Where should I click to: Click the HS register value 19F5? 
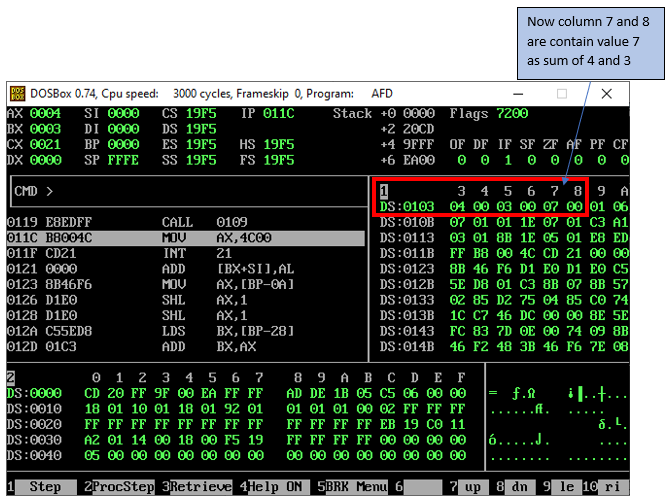coord(279,144)
